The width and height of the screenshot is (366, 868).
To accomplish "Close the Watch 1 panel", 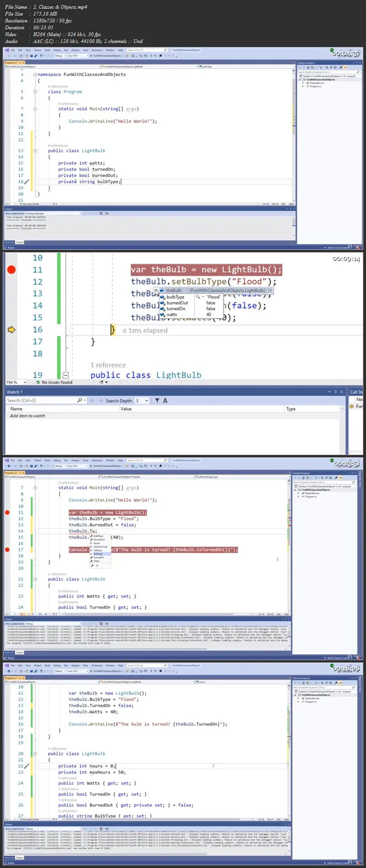I will tap(341, 392).
